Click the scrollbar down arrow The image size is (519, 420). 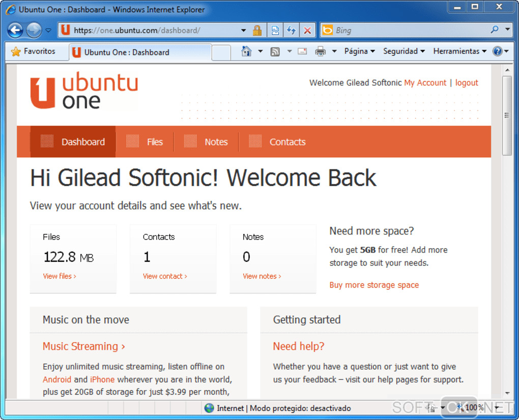point(507,393)
